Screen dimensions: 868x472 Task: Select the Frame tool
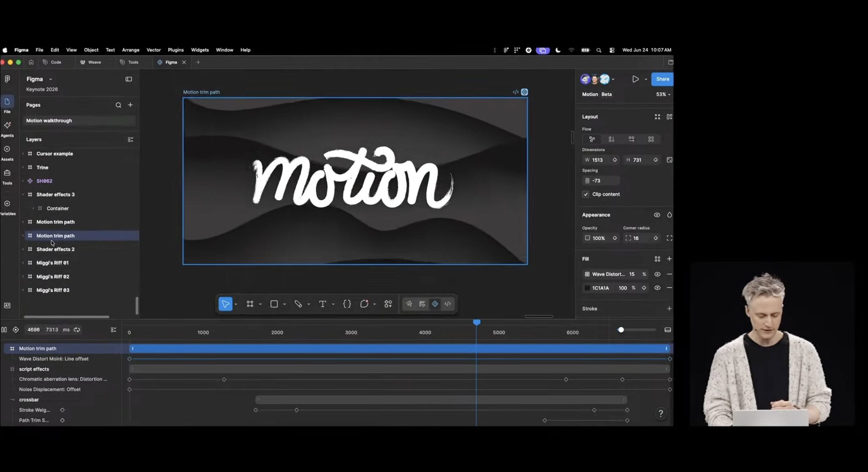coord(250,304)
